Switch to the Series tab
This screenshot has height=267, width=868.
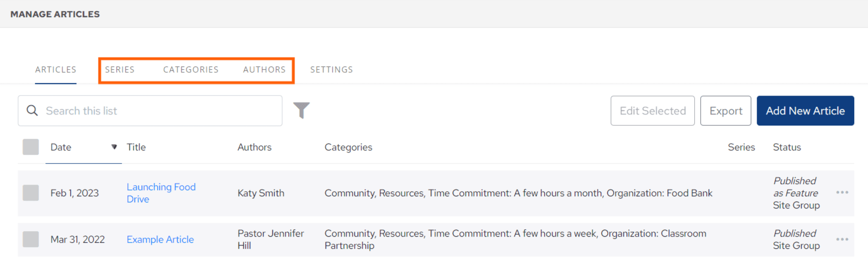(x=120, y=70)
